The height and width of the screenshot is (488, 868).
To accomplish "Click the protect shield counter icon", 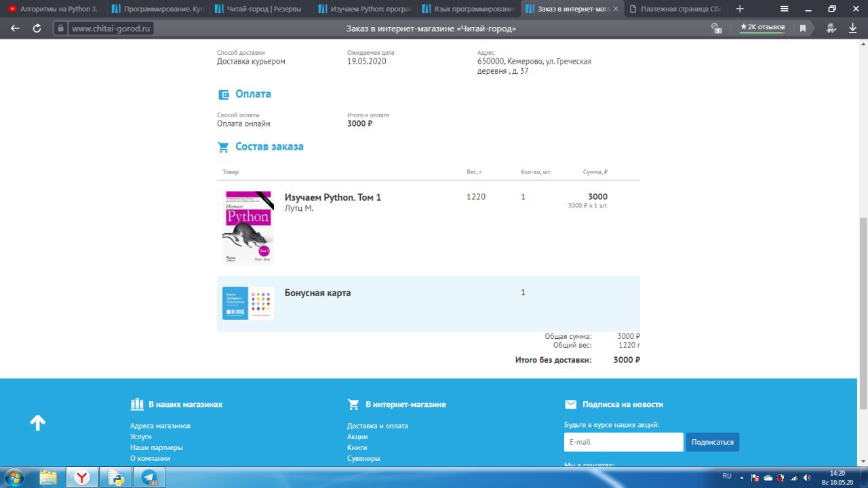I will 716,28.
